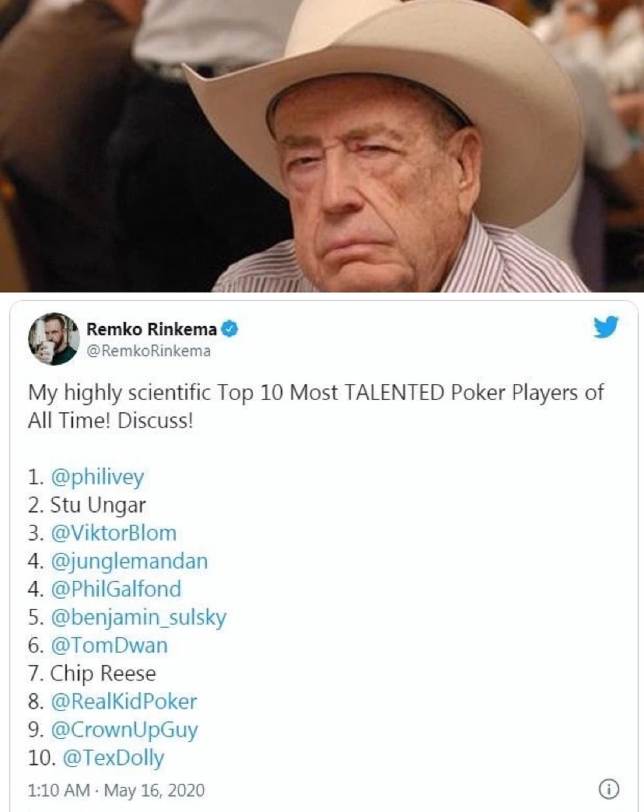
Task: Open the tweet info circle icon
Action: coord(609,789)
